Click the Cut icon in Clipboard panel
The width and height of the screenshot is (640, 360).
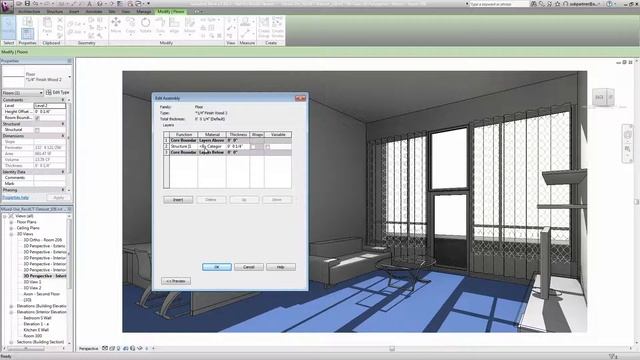click(x=60, y=20)
